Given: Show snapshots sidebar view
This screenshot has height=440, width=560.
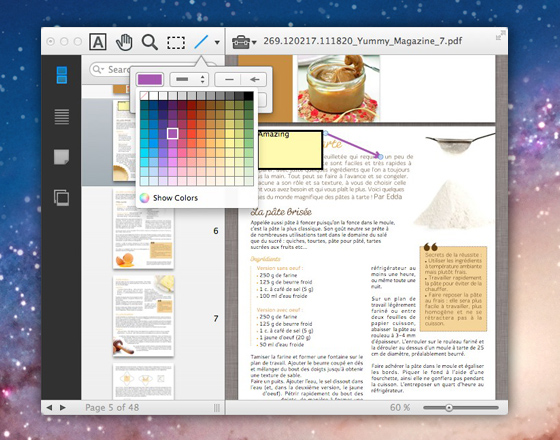Looking at the screenshot, I should (x=61, y=198).
